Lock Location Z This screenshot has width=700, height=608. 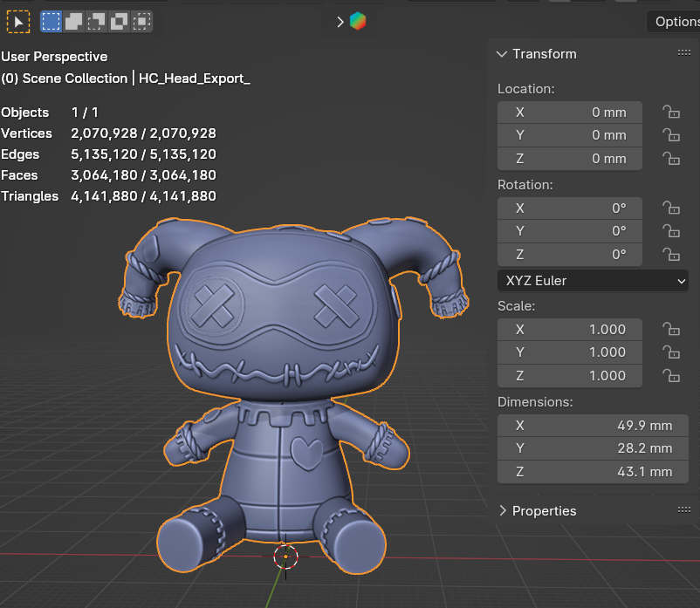pyautogui.click(x=671, y=159)
